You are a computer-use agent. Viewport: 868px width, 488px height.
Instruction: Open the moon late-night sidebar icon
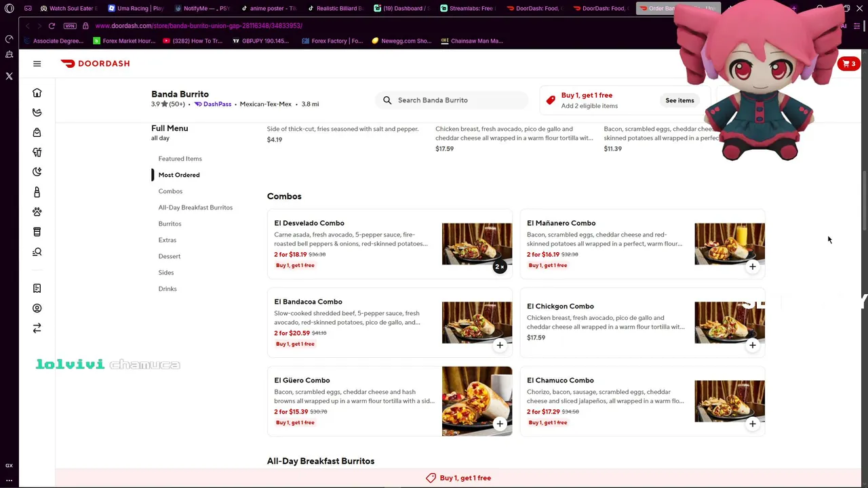click(x=37, y=172)
